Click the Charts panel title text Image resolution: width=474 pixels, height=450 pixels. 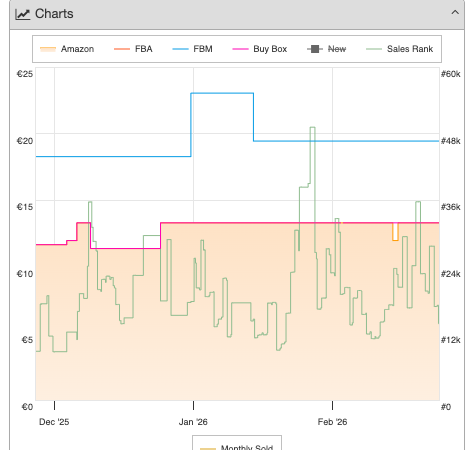click(54, 14)
